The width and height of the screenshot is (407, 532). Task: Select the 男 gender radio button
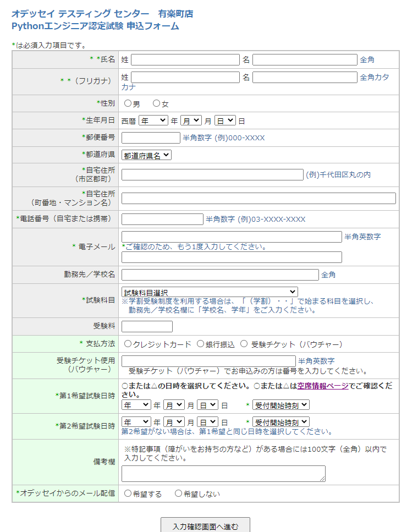click(x=128, y=103)
